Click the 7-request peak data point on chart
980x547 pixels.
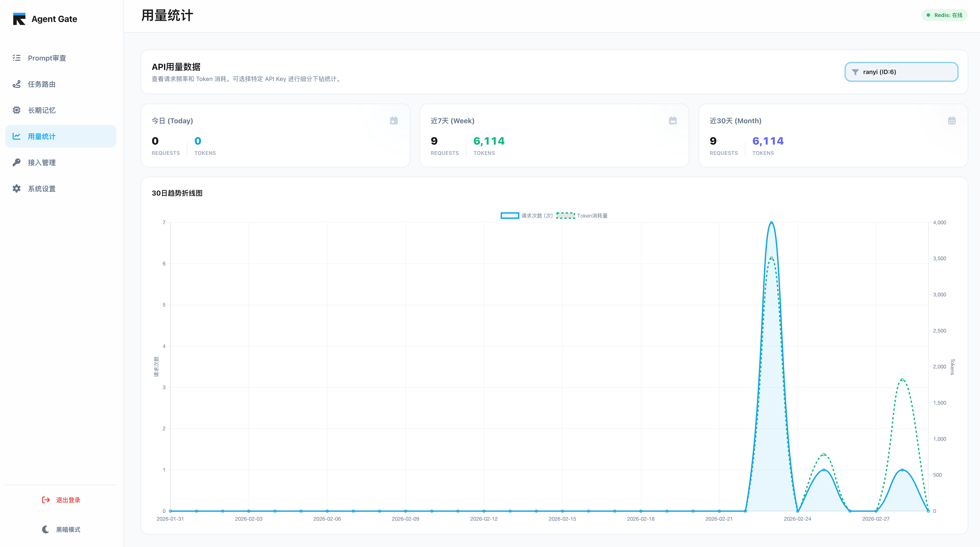(771, 222)
